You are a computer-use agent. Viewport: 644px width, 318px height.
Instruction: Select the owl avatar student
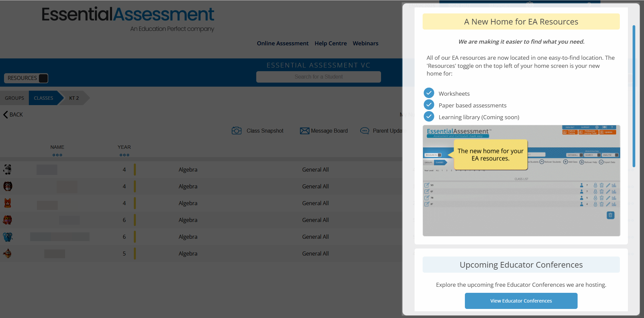click(8, 186)
